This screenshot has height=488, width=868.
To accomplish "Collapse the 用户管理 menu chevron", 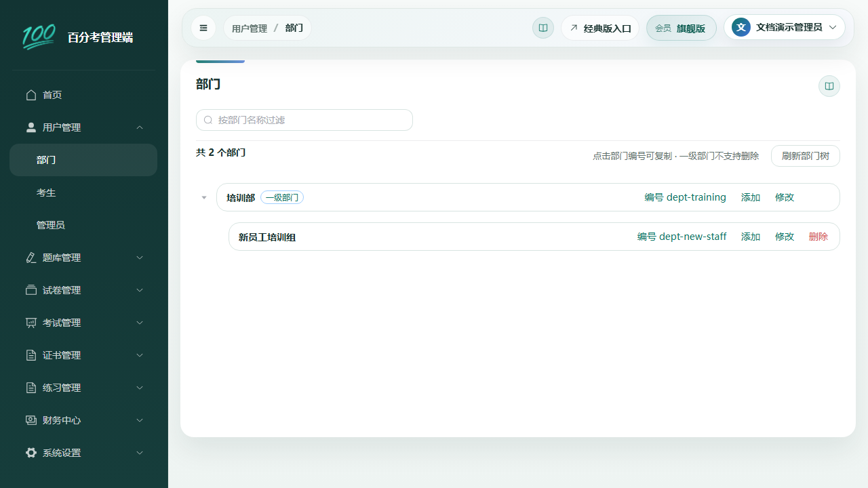I will click(140, 127).
